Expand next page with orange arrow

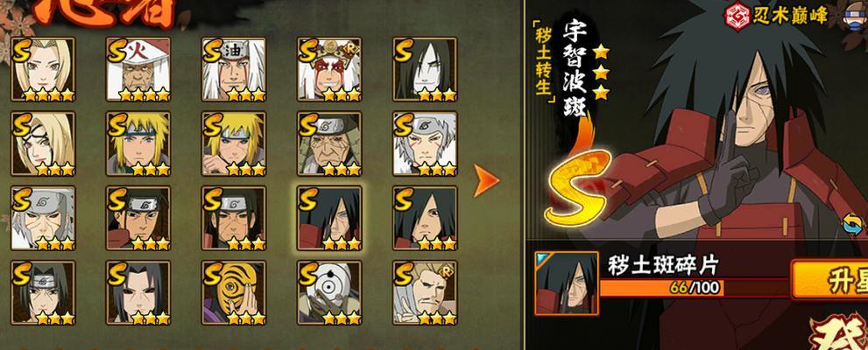click(x=485, y=180)
